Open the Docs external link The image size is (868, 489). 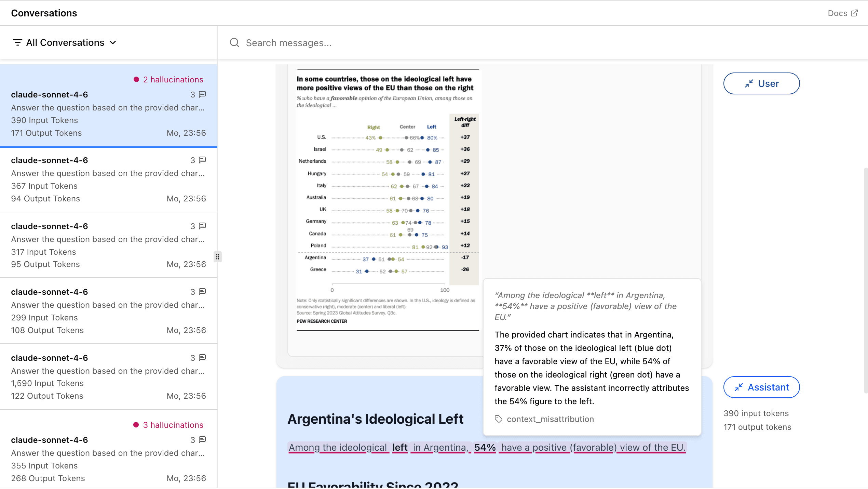pos(843,13)
